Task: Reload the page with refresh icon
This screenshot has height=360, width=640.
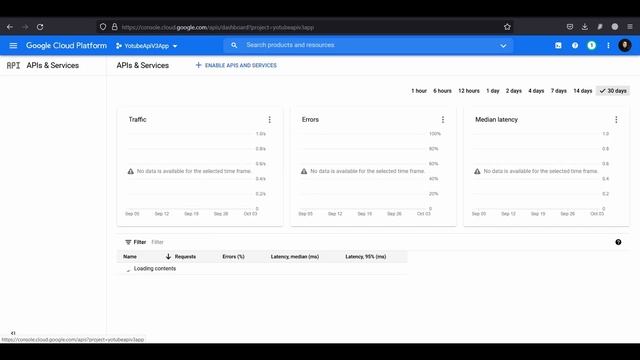Action: 40,27
